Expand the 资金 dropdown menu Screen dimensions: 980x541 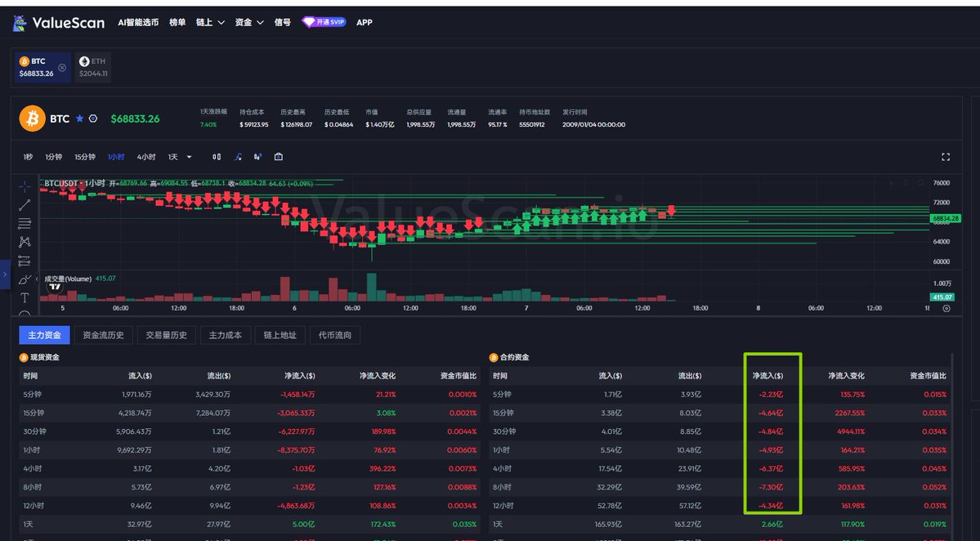248,23
